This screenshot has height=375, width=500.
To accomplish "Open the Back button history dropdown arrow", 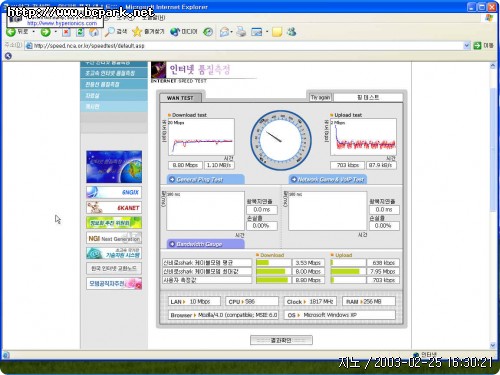I will 33,32.
